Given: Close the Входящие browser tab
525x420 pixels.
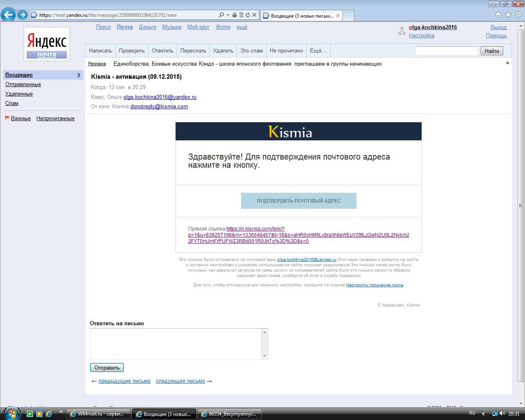Looking at the screenshot, I should pyautogui.click(x=338, y=16).
